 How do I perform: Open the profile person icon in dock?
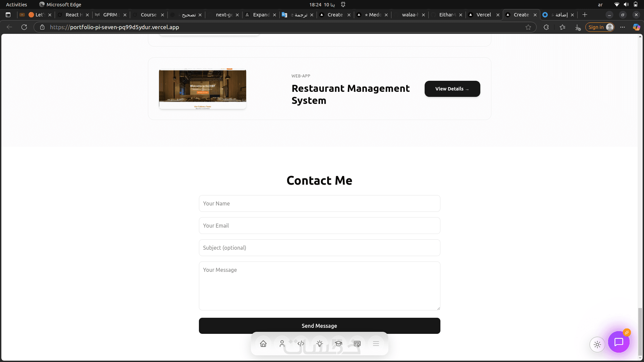point(282,344)
